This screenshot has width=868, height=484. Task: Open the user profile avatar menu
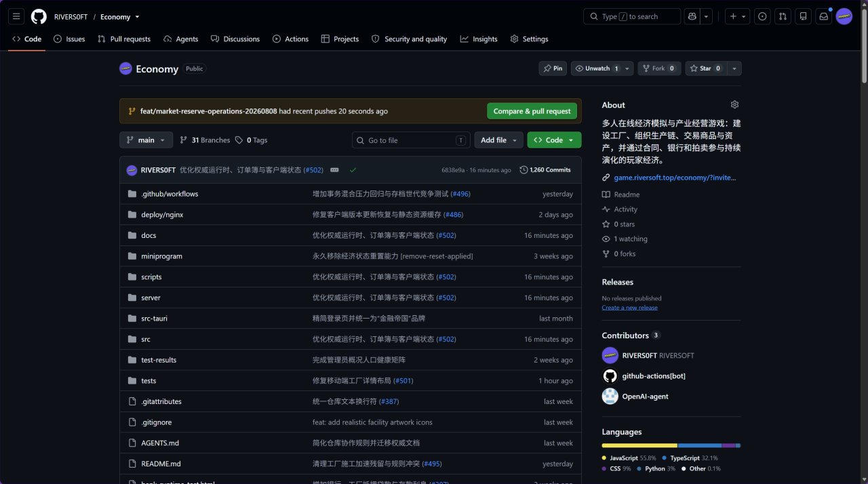(844, 16)
